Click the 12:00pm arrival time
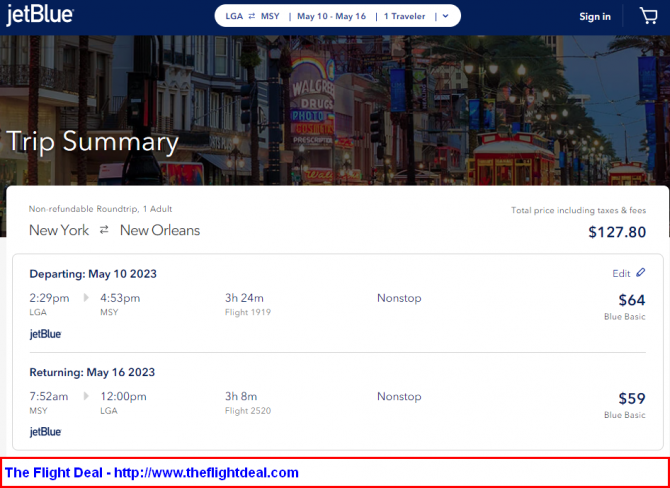Screen dimensions: 670x488 pyautogui.click(x=123, y=397)
